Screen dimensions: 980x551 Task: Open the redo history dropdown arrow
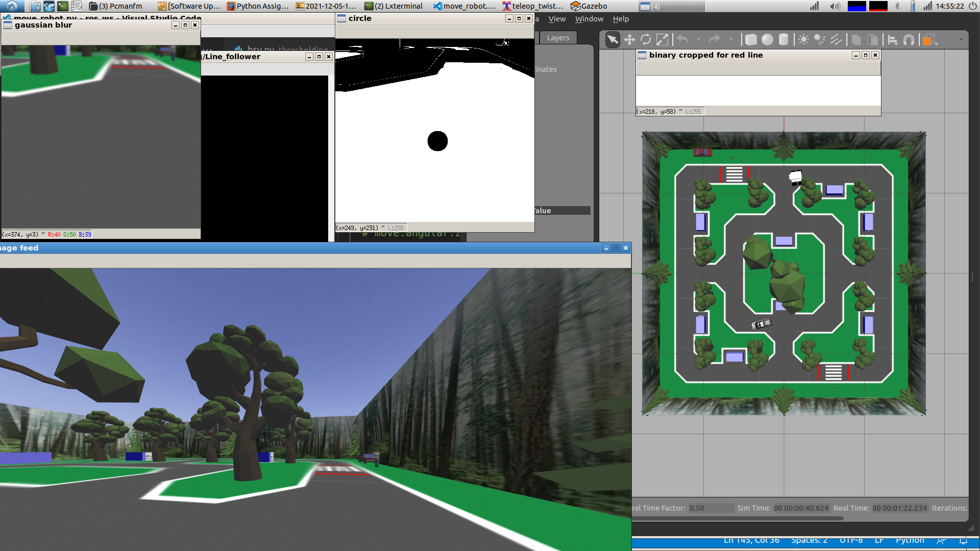pos(731,40)
